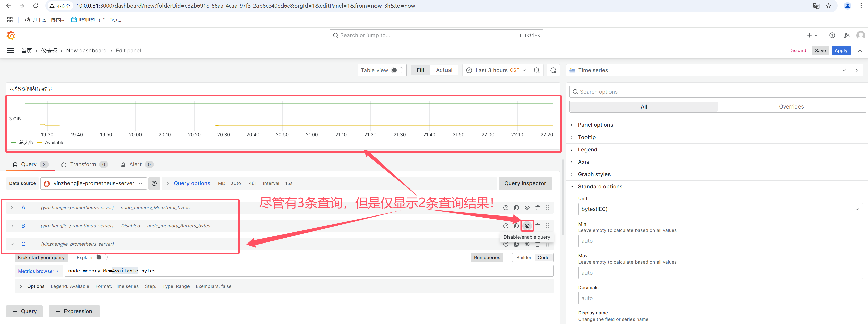Expand Panel options section
The image size is (868, 324).
595,125
